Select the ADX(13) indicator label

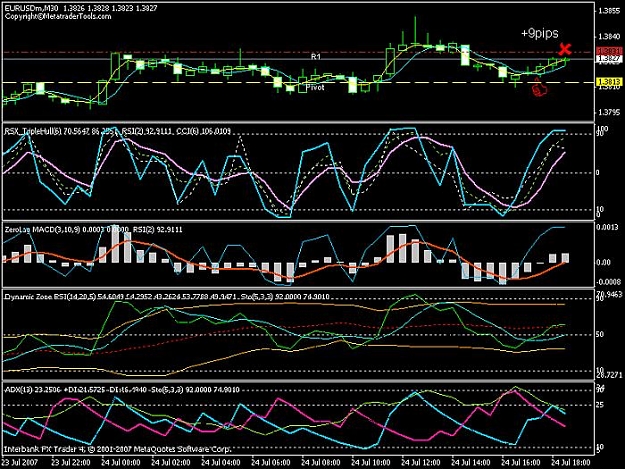click(19, 389)
